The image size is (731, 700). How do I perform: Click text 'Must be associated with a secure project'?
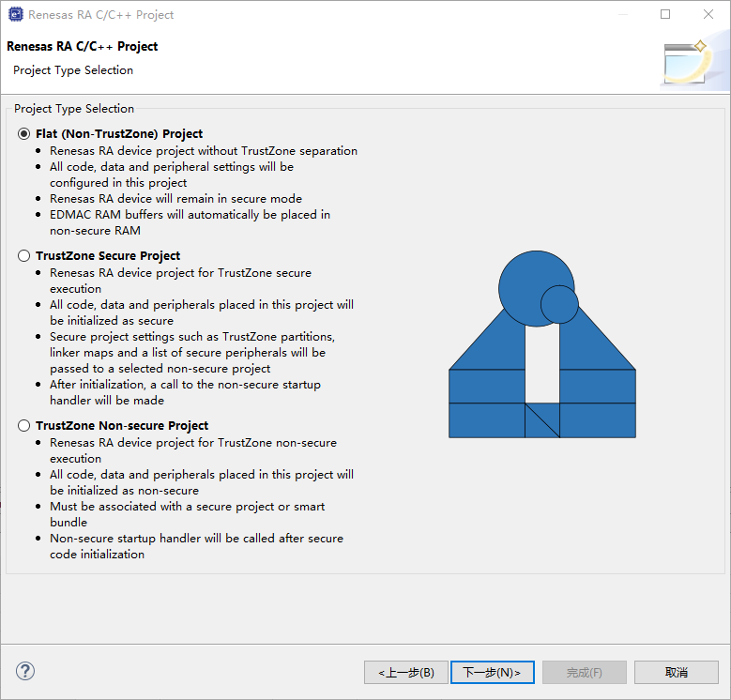point(162,507)
